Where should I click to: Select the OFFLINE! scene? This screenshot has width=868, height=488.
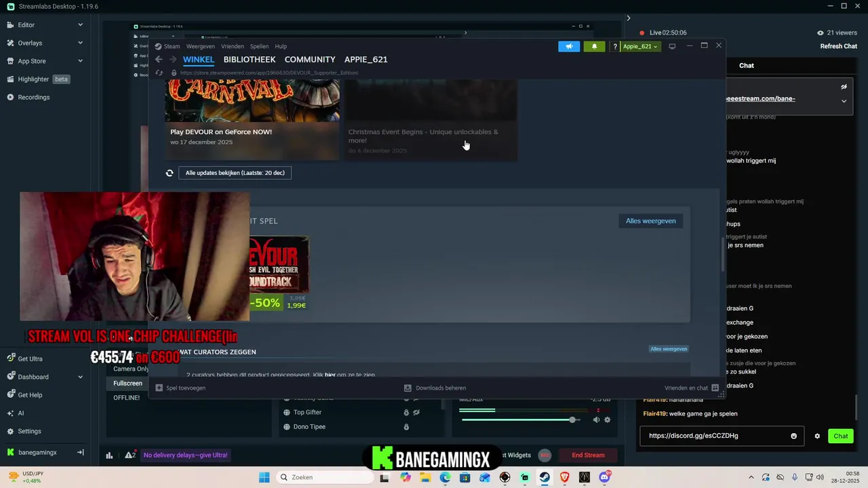pyautogui.click(x=126, y=398)
